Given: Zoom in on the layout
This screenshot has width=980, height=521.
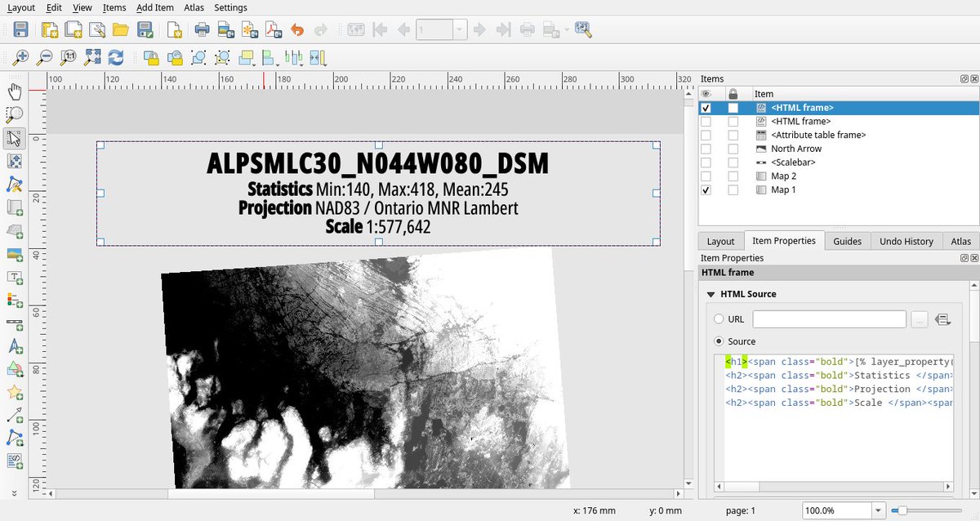Looking at the screenshot, I should 20,57.
